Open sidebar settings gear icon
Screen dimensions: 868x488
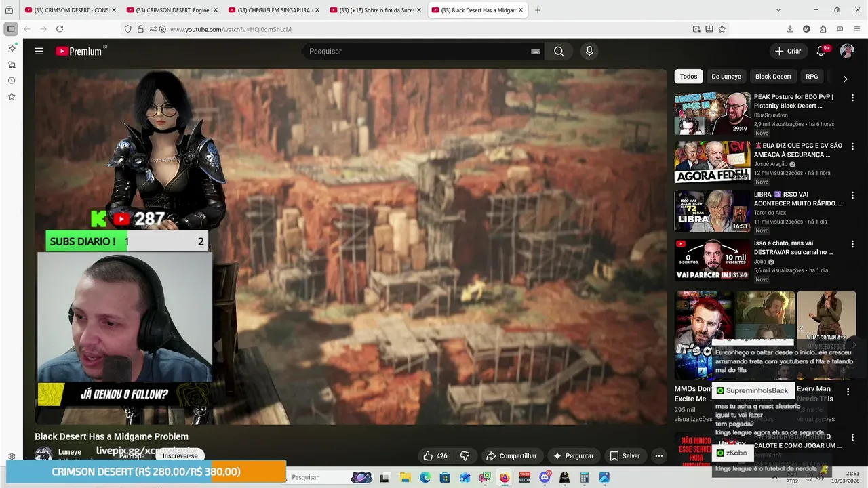point(12,457)
